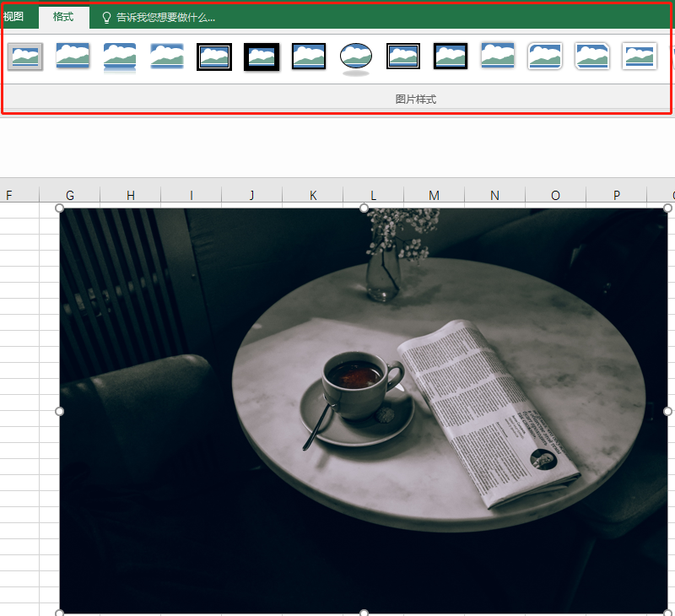Switch to the 格式 ribbon tab

pyautogui.click(x=64, y=17)
